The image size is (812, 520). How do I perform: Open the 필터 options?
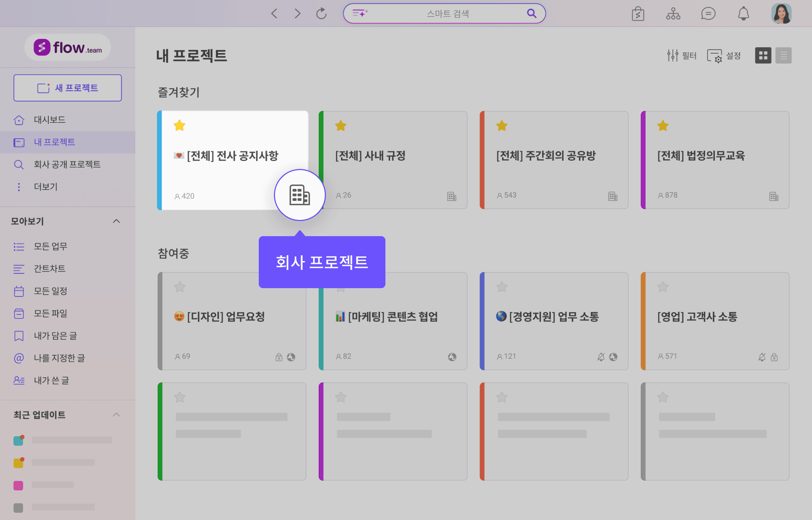click(x=681, y=55)
